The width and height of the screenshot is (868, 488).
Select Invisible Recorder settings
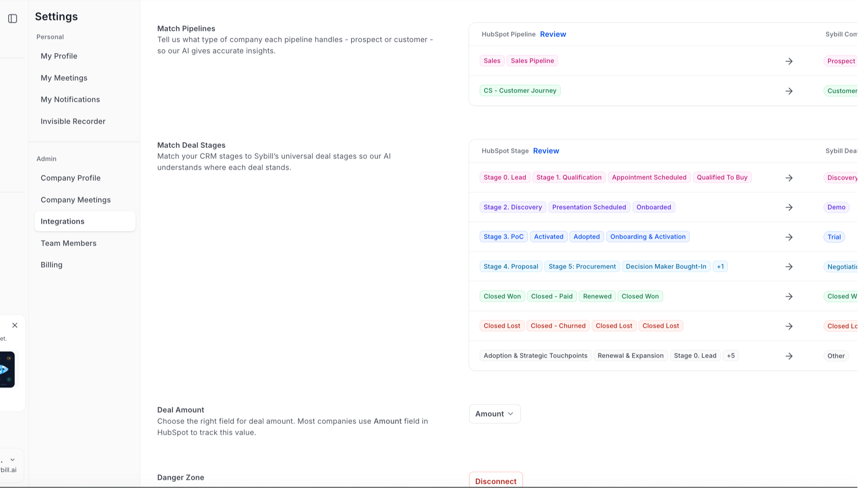pos(73,121)
